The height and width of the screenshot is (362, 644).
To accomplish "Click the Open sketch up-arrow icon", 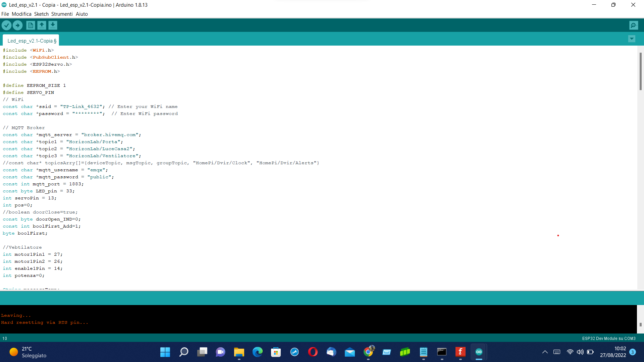I will point(42,25).
